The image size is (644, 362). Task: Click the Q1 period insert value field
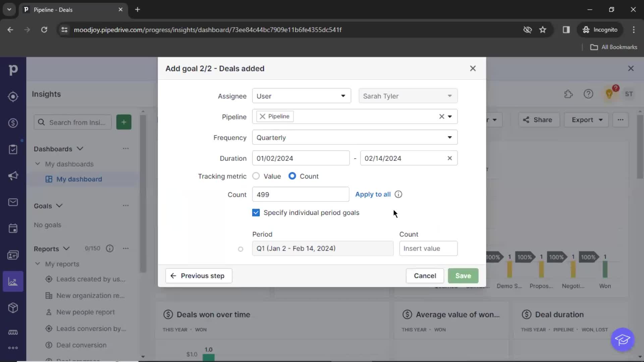(x=428, y=248)
